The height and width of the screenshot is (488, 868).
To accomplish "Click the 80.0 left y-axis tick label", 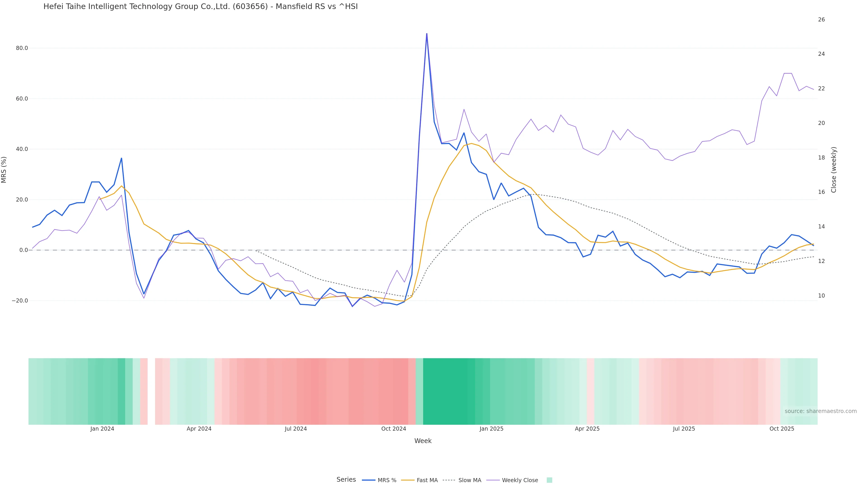I will (x=22, y=48).
